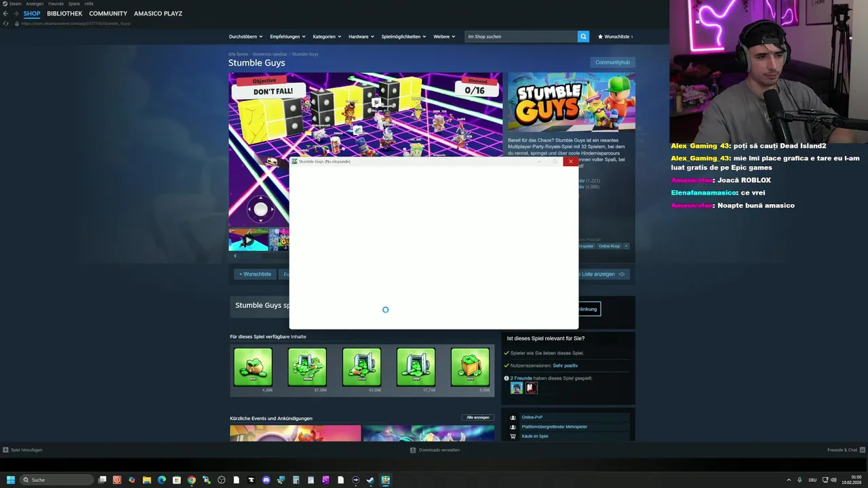Open the Spiele menu

coord(74,3)
